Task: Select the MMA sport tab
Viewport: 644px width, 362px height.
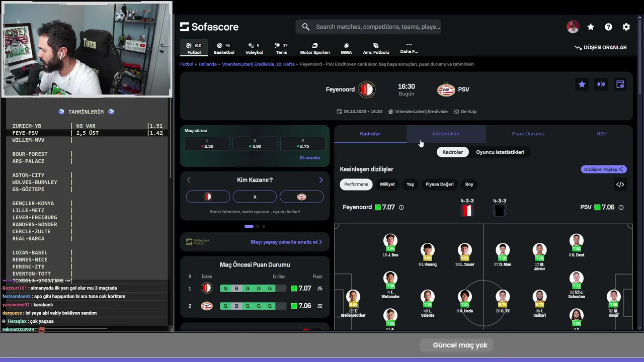Action: click(346, 48)
